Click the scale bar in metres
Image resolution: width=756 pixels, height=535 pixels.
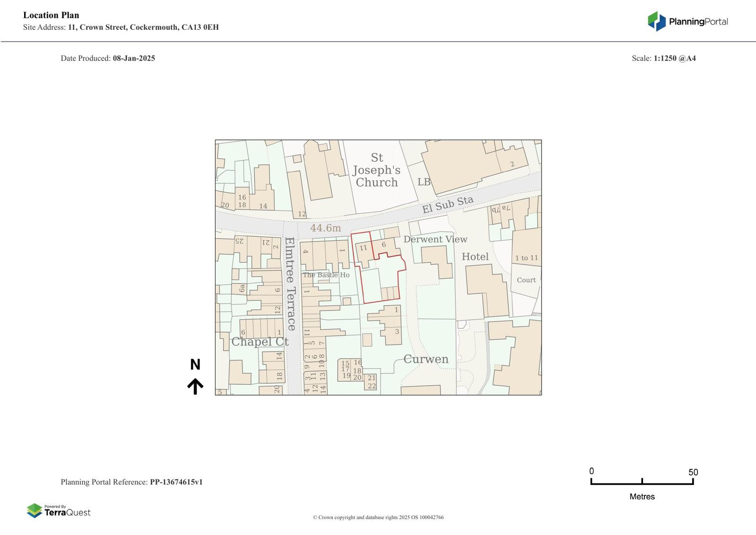tap(642, 482)
